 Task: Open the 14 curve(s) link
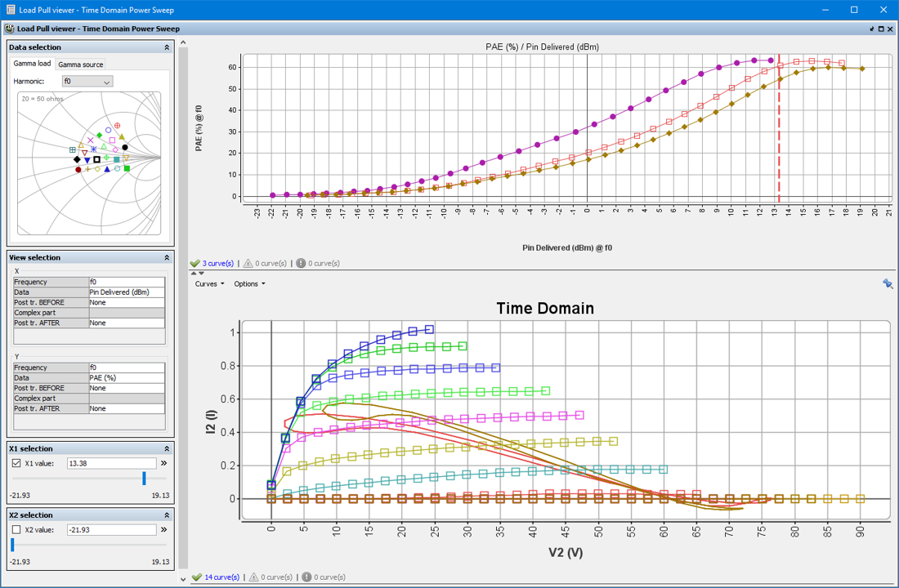click(221, 577)
